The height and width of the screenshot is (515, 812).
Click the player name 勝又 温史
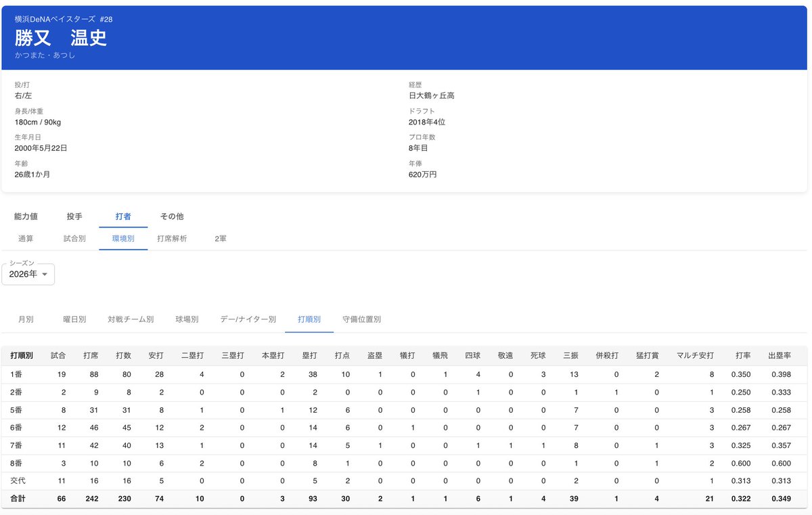(61, 38)
